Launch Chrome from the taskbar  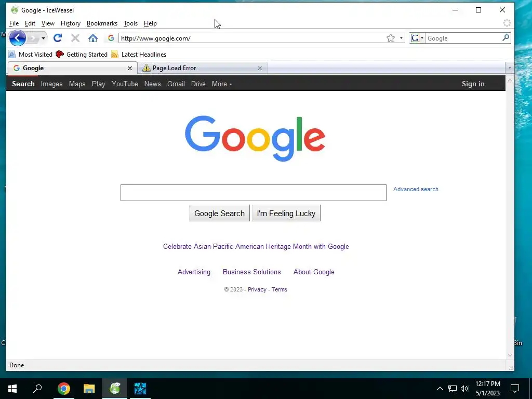tap(63, 389)
